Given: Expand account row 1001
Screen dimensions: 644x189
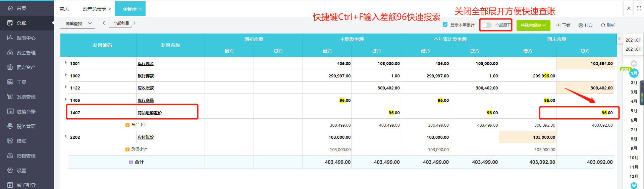Looking at the screenshot, I should (66, 62).
